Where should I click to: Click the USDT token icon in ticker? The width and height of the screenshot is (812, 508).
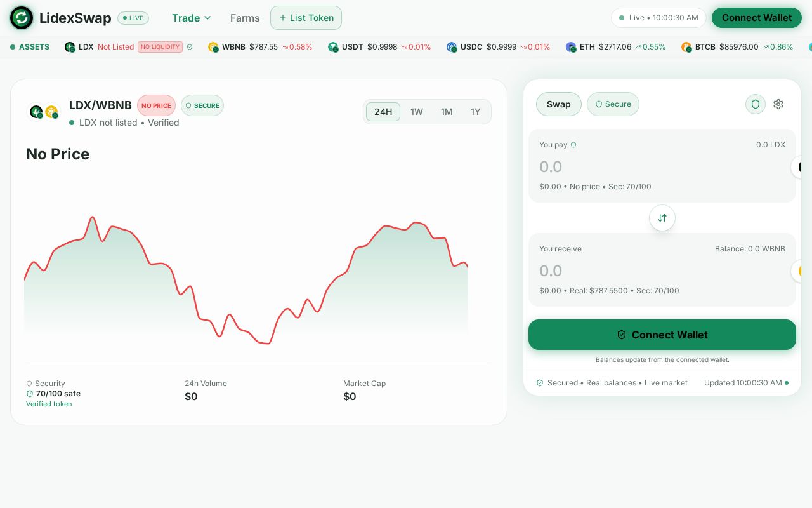click(x=333, y=47)
